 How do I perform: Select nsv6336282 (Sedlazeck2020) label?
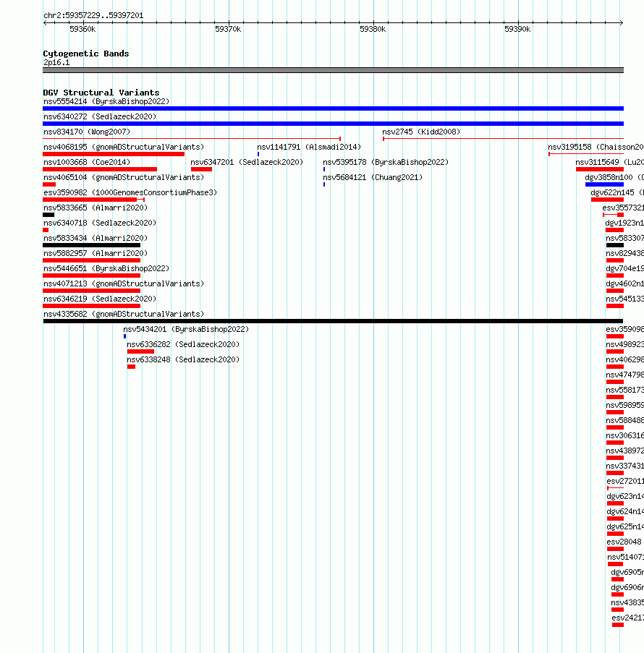click(x=183, y=344)
